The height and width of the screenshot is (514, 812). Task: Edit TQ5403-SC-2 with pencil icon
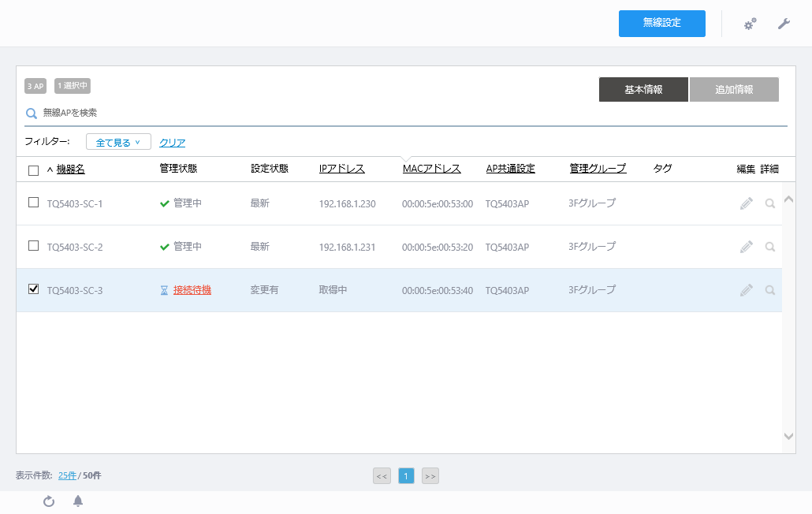point(747,247)
